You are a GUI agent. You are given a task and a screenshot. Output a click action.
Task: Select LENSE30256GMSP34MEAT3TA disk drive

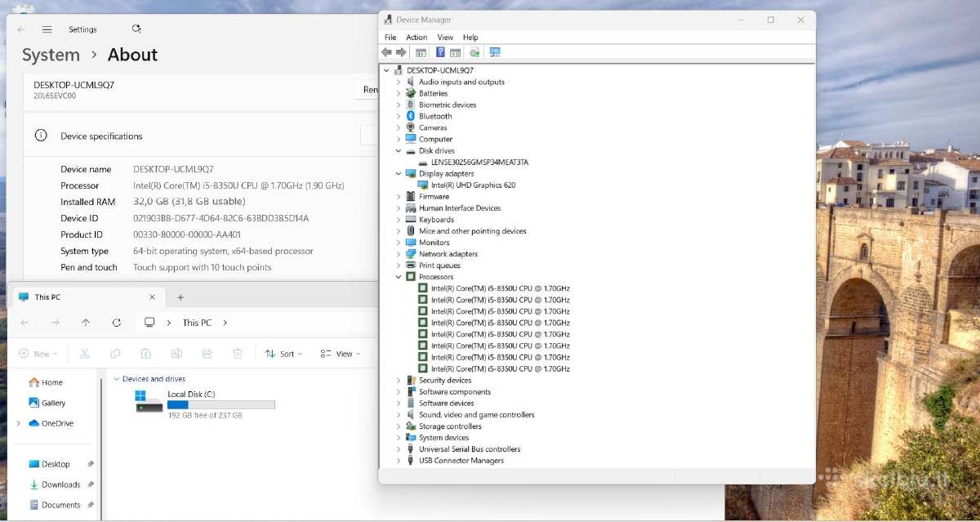479,162
